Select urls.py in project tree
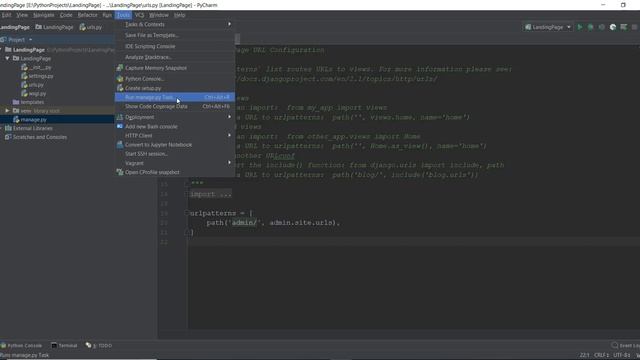The height and width of the screenshot is (360, 640). [x=33, y=85]
